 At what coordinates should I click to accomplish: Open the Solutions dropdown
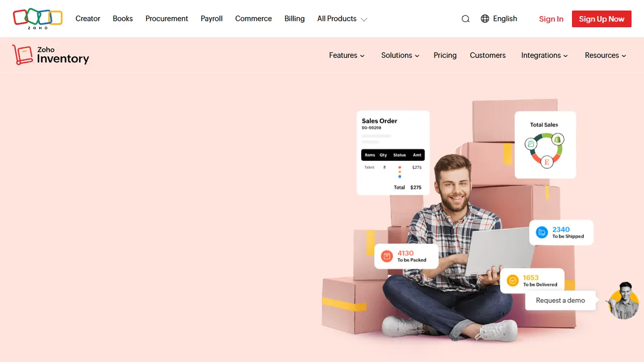click(400, 55)
